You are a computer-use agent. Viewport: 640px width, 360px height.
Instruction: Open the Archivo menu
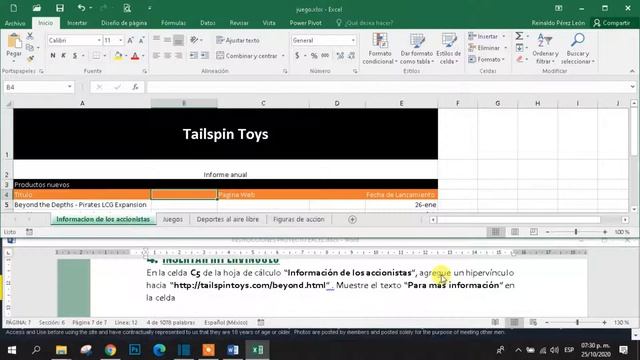pos(15,23)
